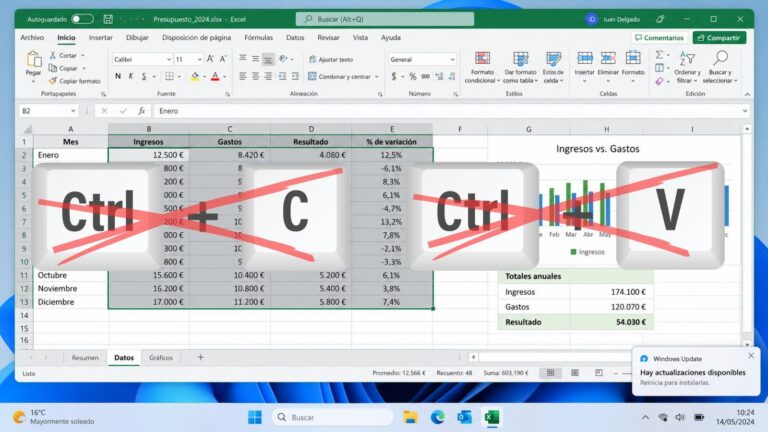Viewport: 768px width, 432px height.
Task: Select the Page Layout view icon
Action: coord(575,373)
